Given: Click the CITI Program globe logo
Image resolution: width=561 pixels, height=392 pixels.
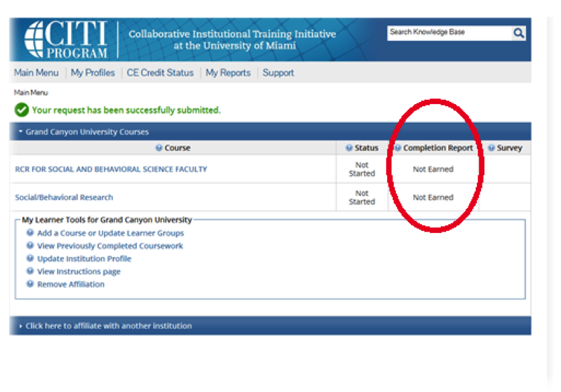Looking at the screenshot, I should (67, 40).
